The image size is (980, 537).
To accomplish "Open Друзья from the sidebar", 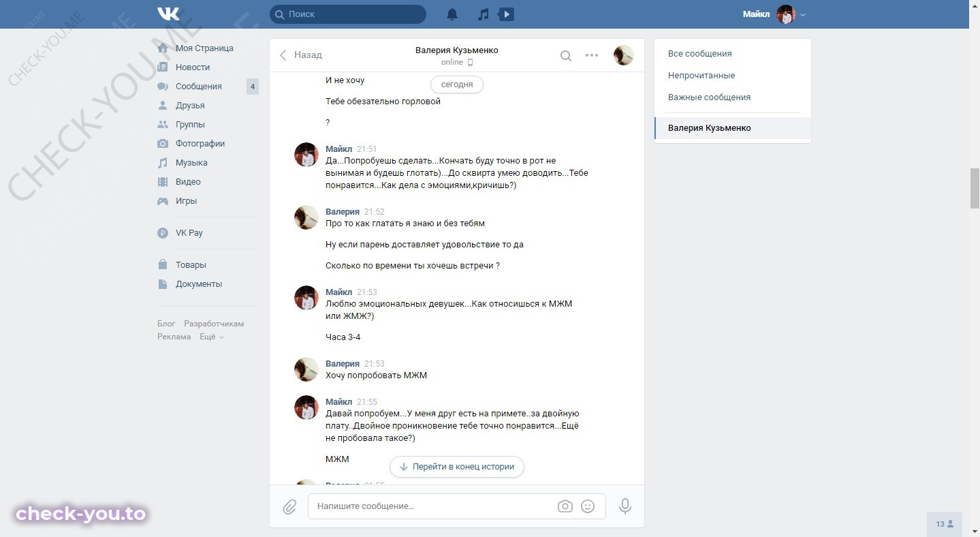I will click(190, 106).
